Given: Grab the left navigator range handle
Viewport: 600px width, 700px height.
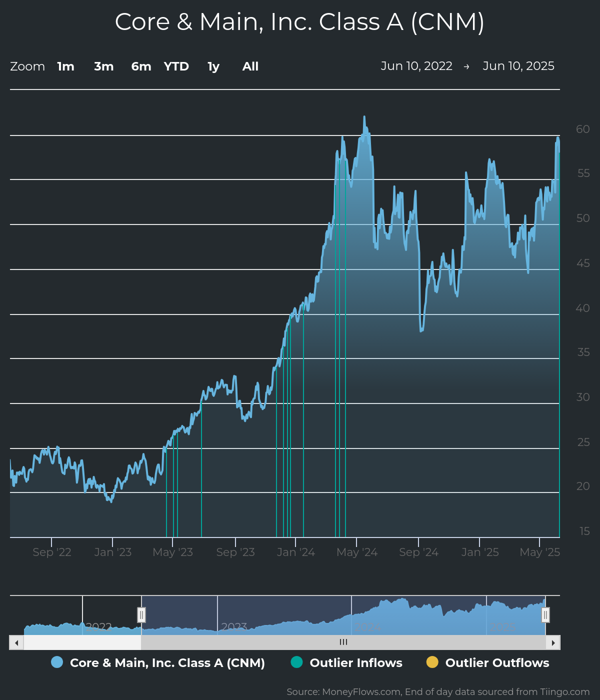Looking at the screenshot, I should coord(141,615).
